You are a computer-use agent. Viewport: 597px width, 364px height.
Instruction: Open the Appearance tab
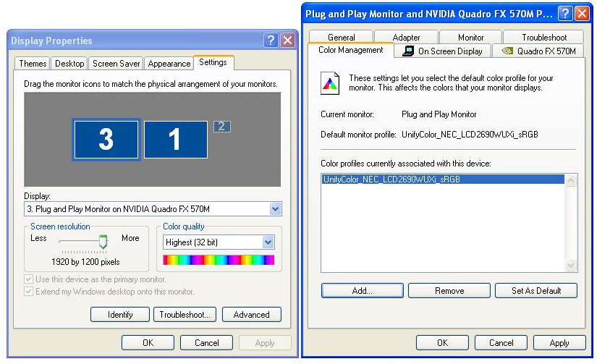[169, 64]
